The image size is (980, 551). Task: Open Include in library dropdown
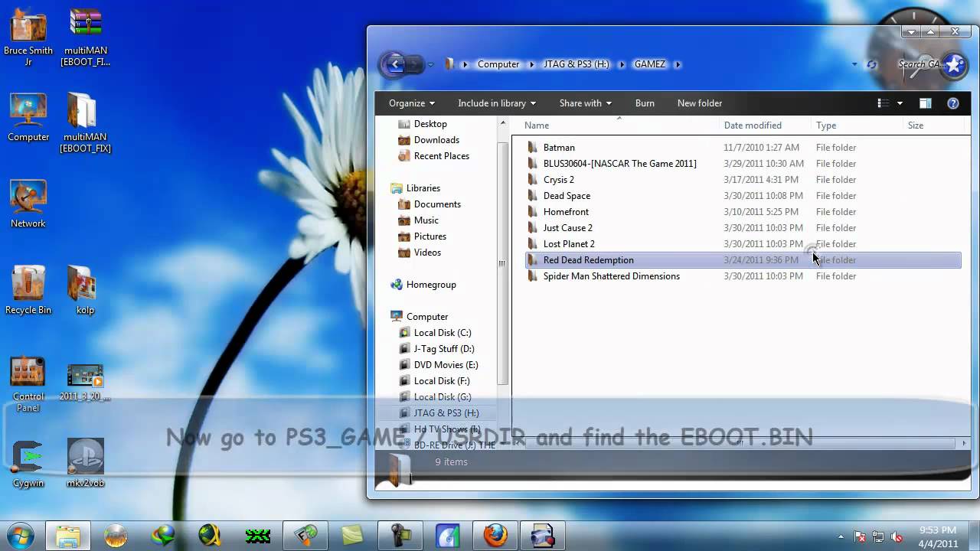pos(497,103)
